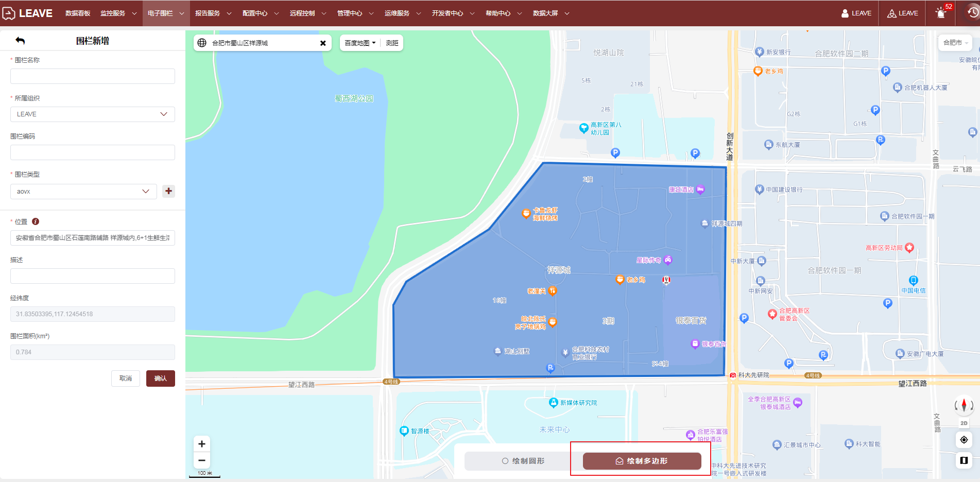Clear the map search with the X icon
Viewport: 980px width, 482px height.
tap(323, 43)
